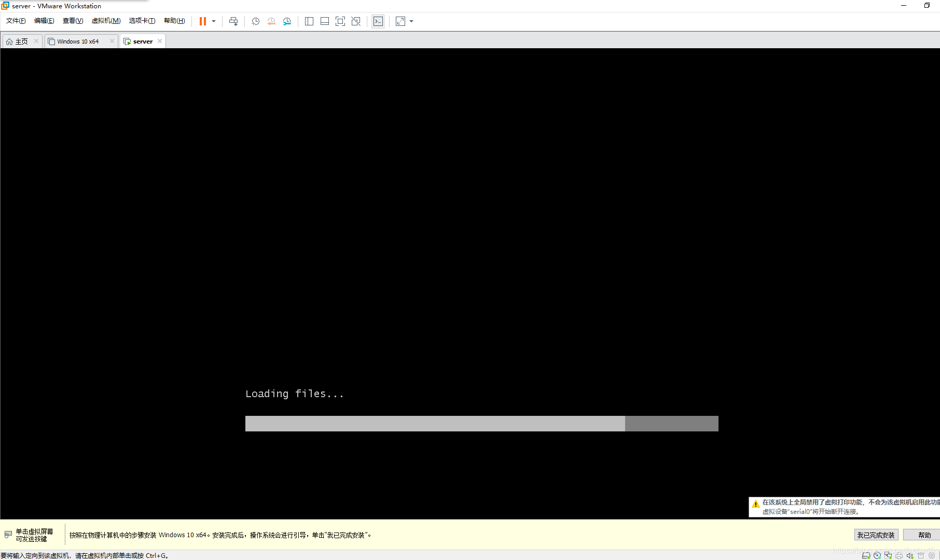This screenshot has height=560, width=940.
Task: Open the 选项卡(T) menu
Action: (142, 21)
